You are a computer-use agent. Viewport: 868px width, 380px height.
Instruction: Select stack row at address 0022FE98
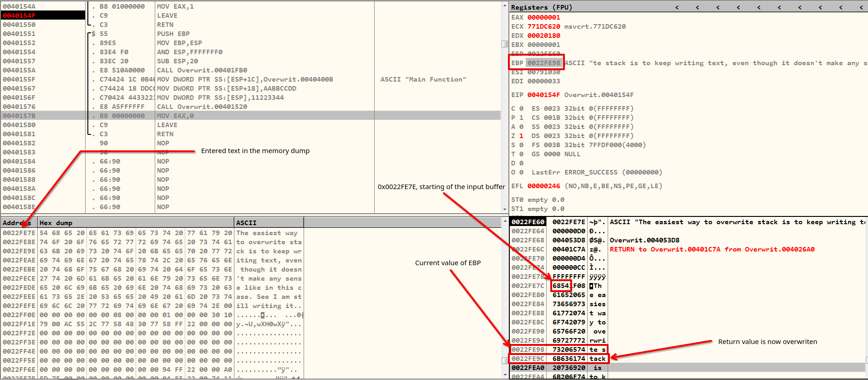[688, 349]
